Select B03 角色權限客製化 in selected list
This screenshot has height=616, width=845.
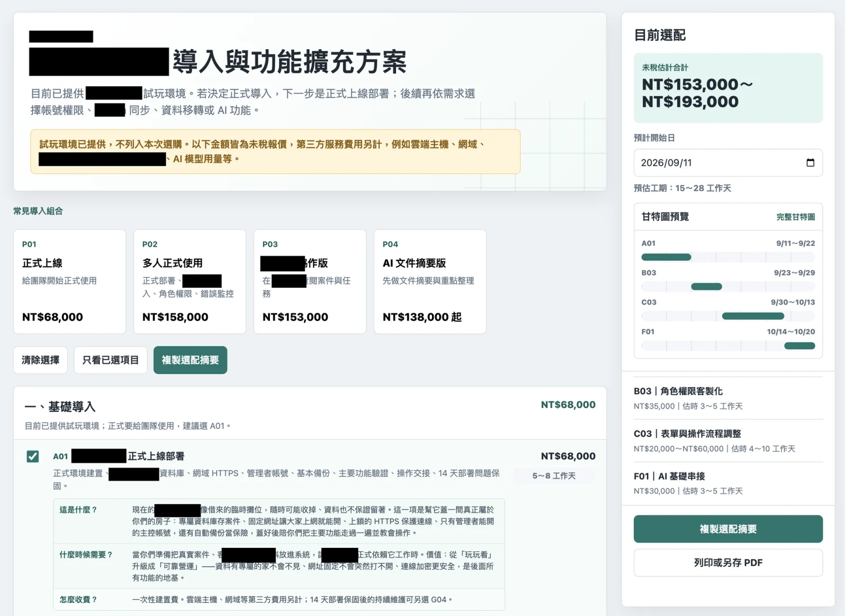coord(728,398)
